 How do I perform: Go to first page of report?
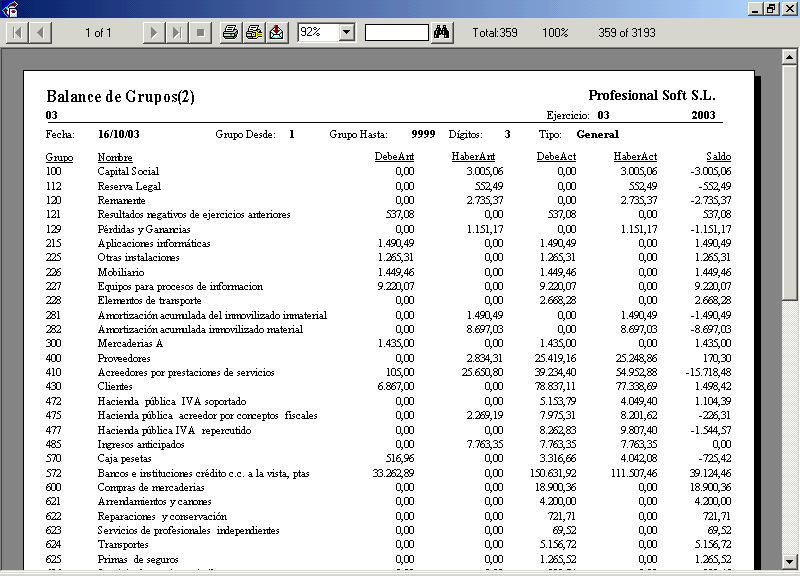pos(19,33)
